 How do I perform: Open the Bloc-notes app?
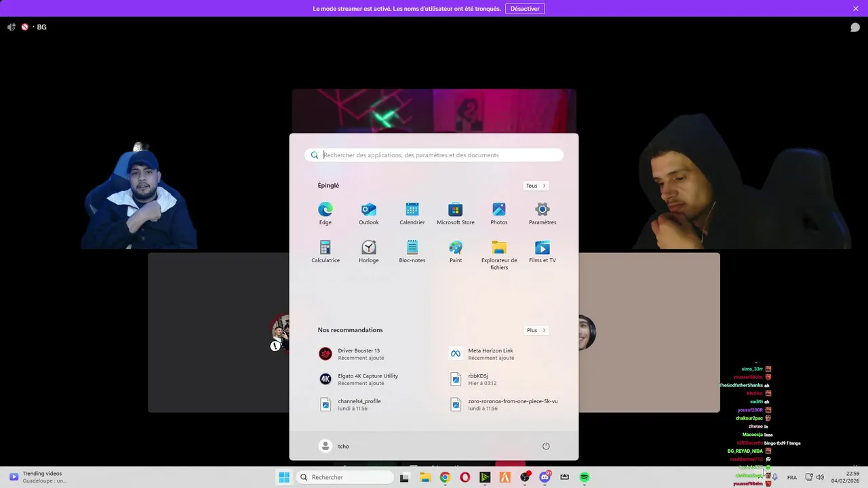point(412,251)
